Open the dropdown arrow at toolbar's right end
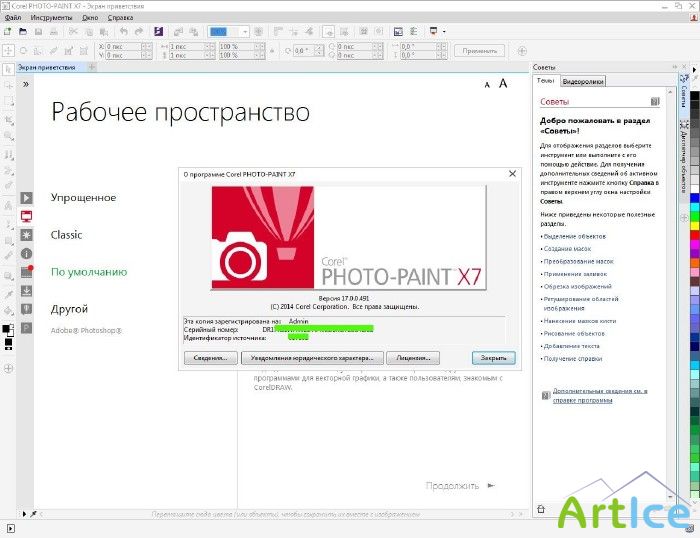This screenshot has height=538, width=700. 445,32
